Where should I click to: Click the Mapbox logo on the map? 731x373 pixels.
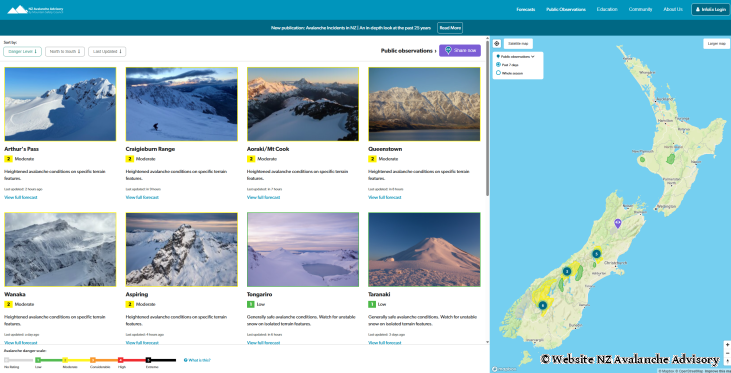coord(504,369)
